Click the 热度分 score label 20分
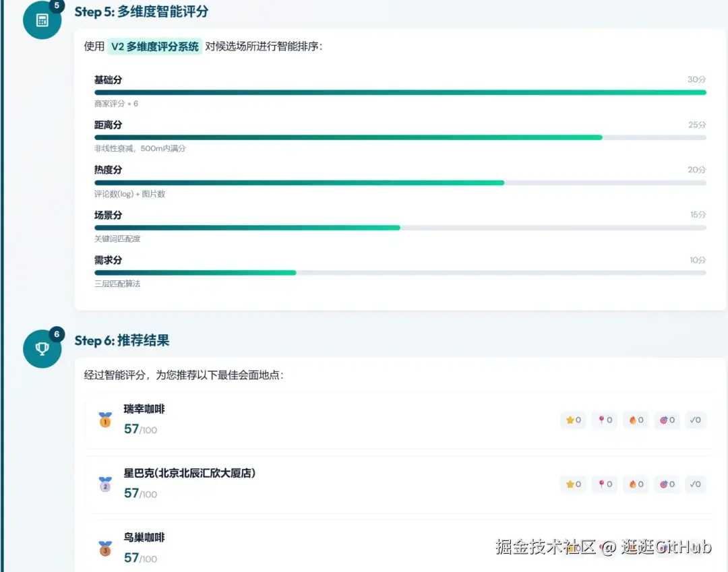The image size is (728, 572). (x=696, y=170)
